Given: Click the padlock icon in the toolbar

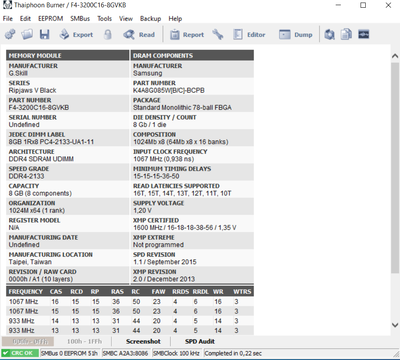Looking at the screenshot, I should click(107, 34).
